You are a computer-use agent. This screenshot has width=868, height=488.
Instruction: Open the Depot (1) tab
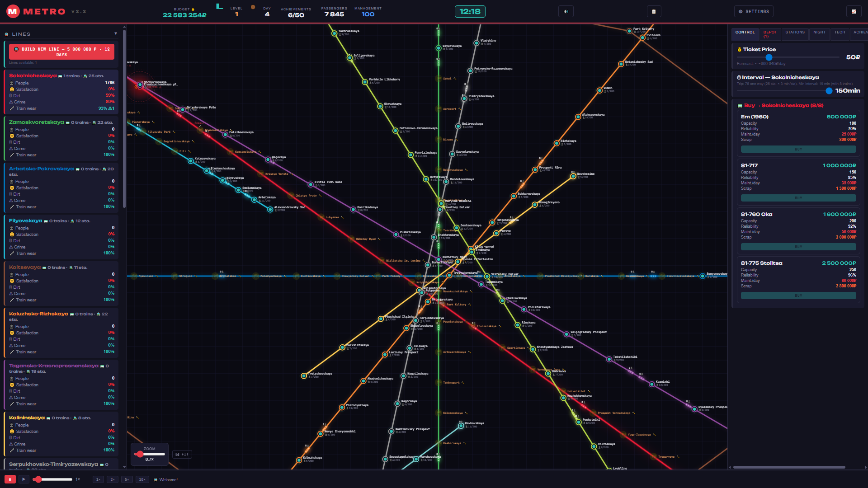[770, 34]
